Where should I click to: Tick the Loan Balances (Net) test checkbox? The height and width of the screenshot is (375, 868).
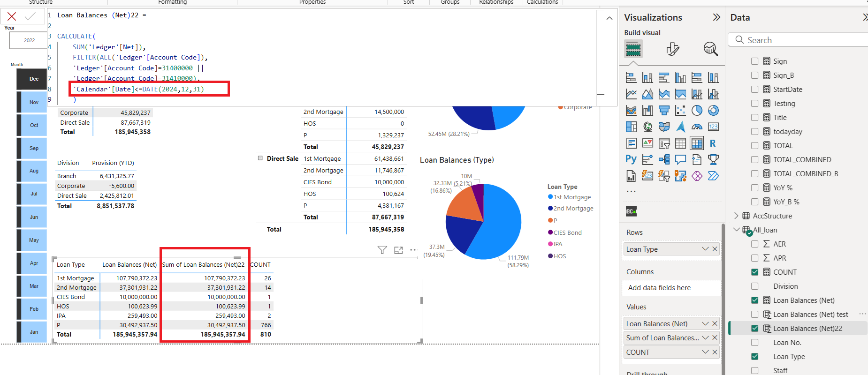(754, 315)
